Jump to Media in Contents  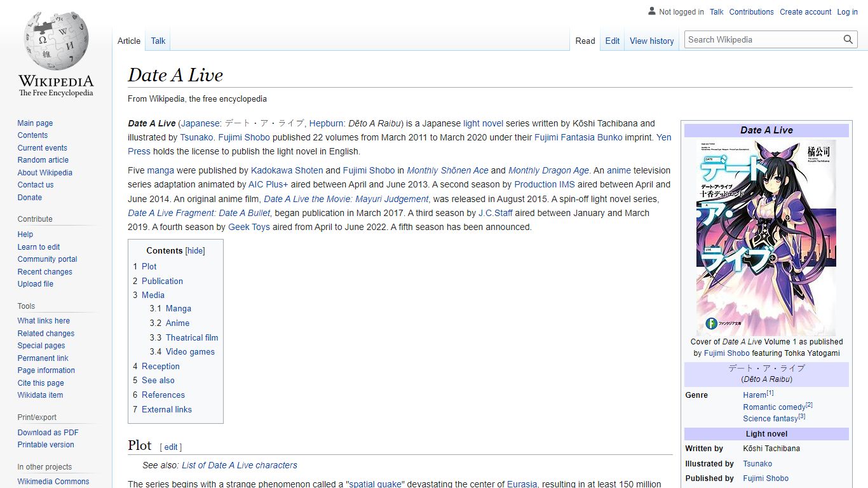pos(153,295)
